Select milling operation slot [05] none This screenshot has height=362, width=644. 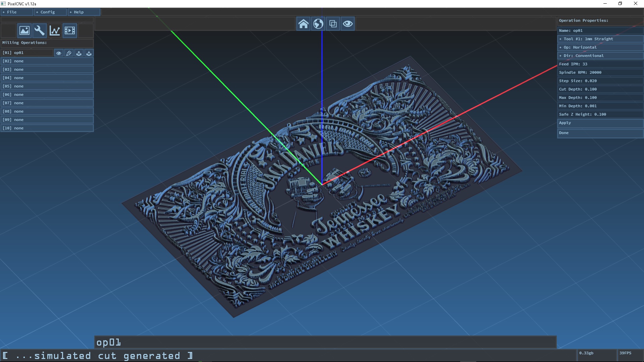[47, 86]
